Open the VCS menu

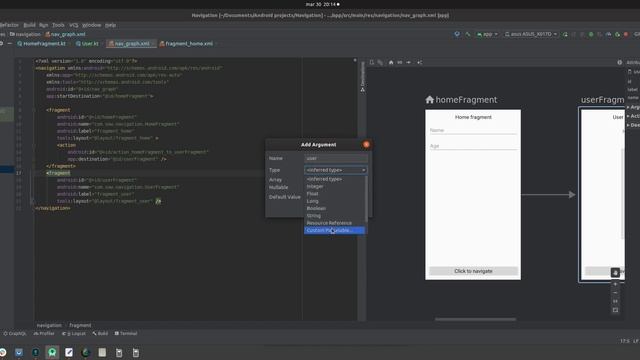coord(73,25)
